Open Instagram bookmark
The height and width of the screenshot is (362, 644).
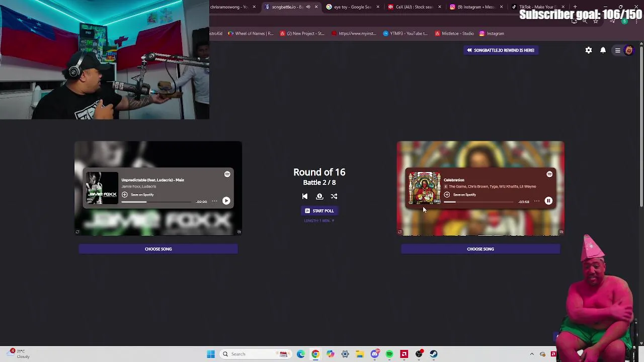[492, 34]
